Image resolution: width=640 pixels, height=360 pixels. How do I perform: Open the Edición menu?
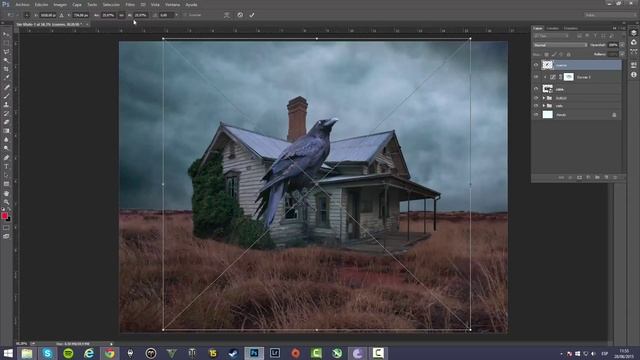coord(41,4)
